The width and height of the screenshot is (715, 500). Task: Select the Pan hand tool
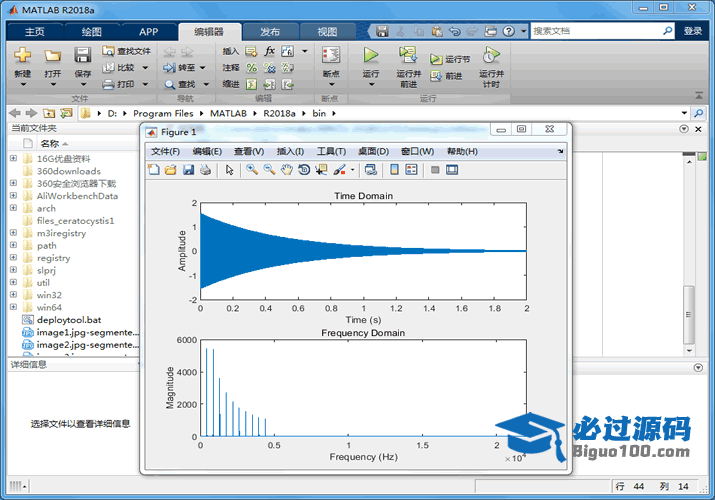(x=286, y=170)
